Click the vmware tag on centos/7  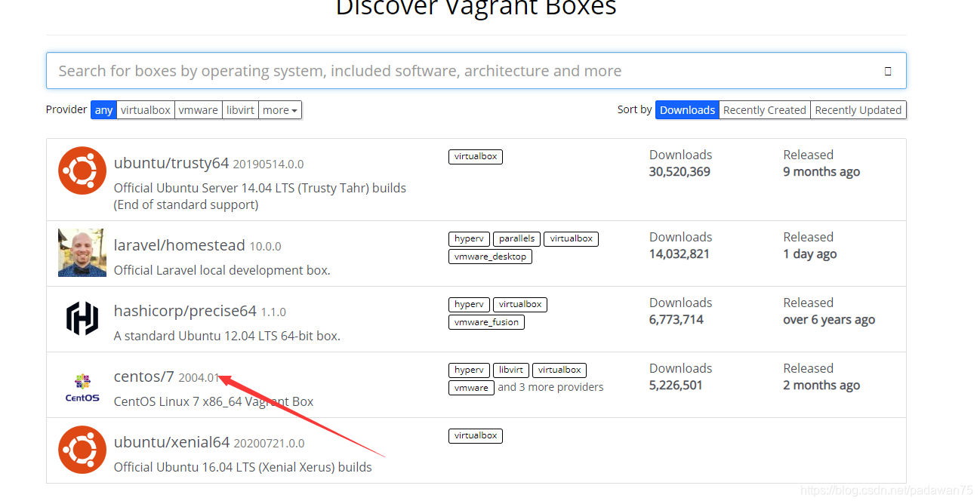471,388
